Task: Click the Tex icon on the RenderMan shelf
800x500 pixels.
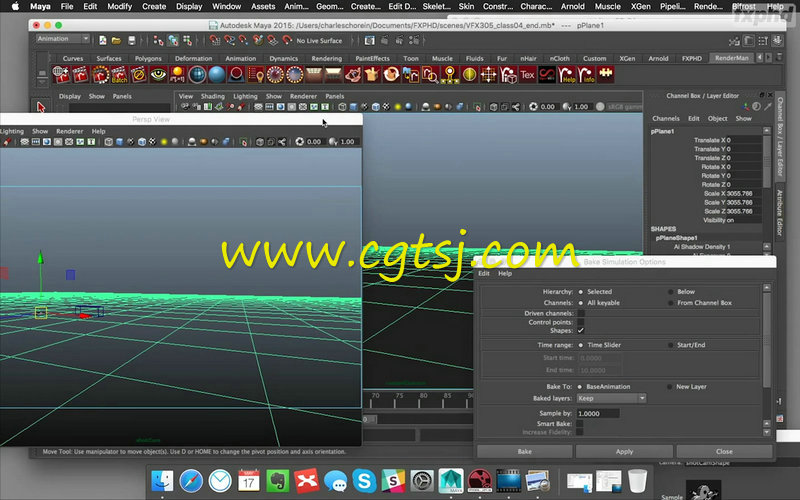Action: coord(527,74)
